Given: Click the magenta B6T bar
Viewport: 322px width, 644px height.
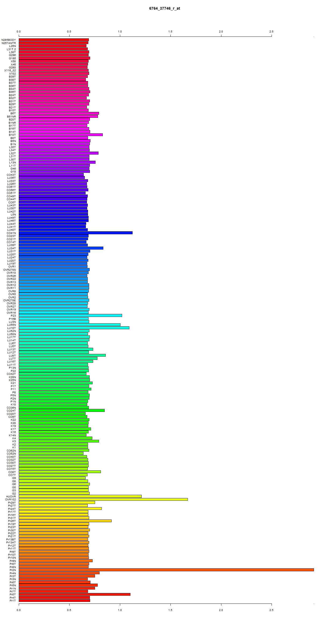Looking at the screenshot, I should (59, 113).
